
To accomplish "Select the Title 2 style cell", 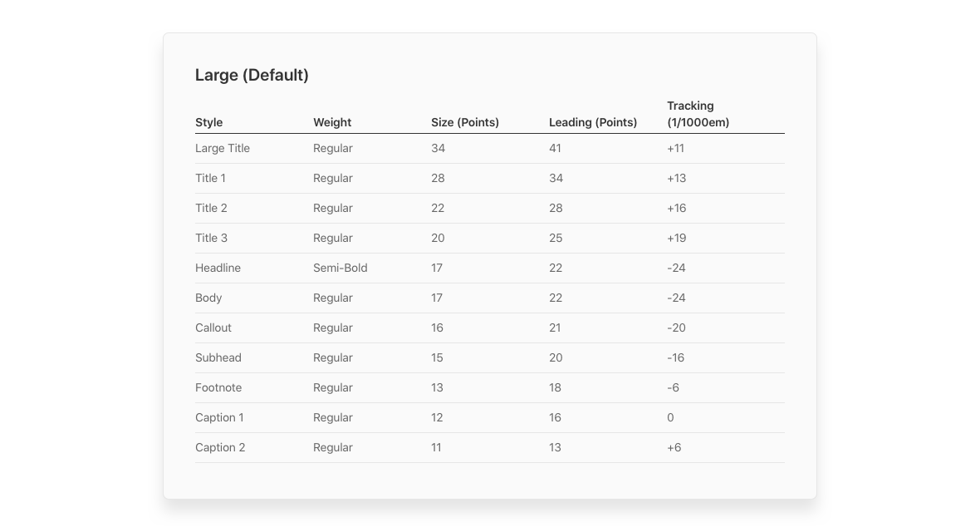I will [211, 209].
